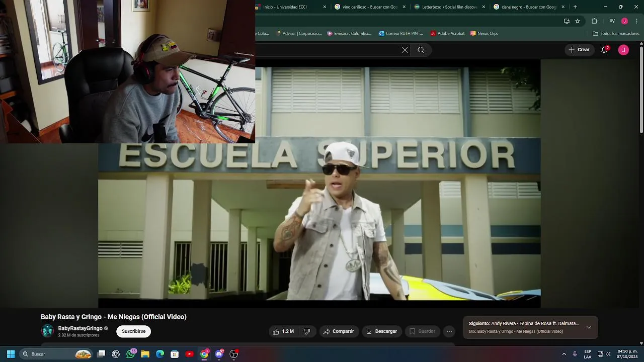Close the cisne negro tab

(x=563, y=7)
